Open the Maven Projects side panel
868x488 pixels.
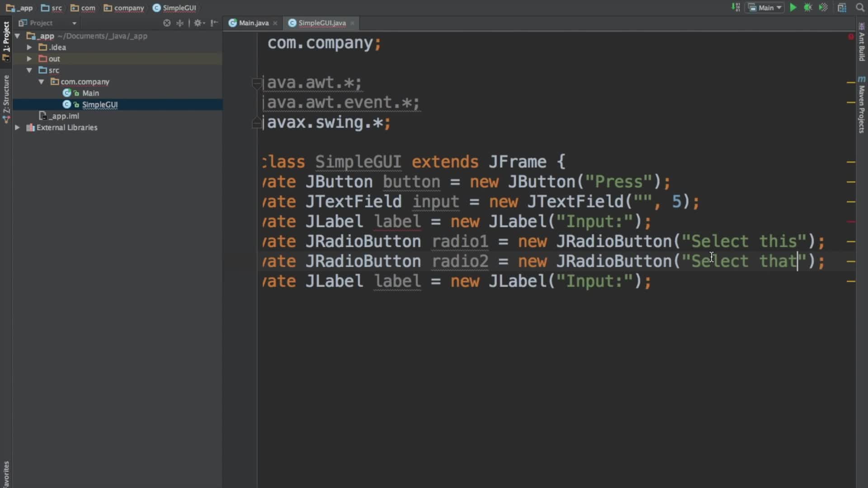pyautogui.click(x=862, y=104)
